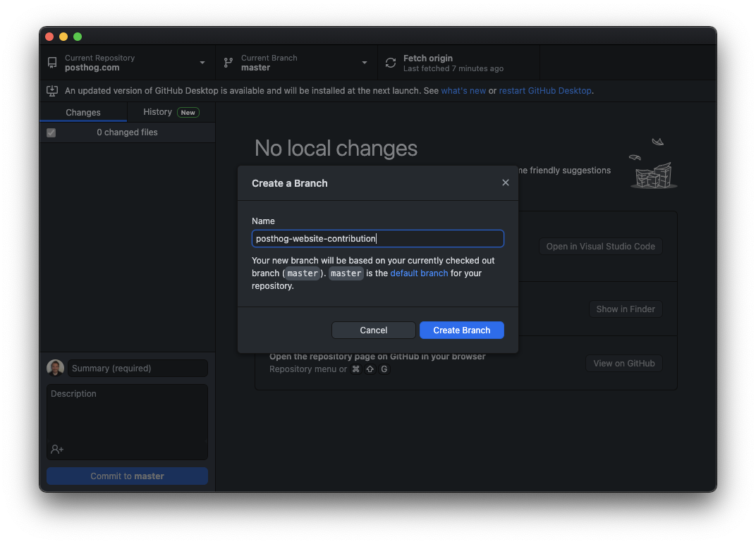Open the repository in Visual Studio Code
Image resolution: width=756 pixels, height=544 pixels.
[x=600, y=246]
